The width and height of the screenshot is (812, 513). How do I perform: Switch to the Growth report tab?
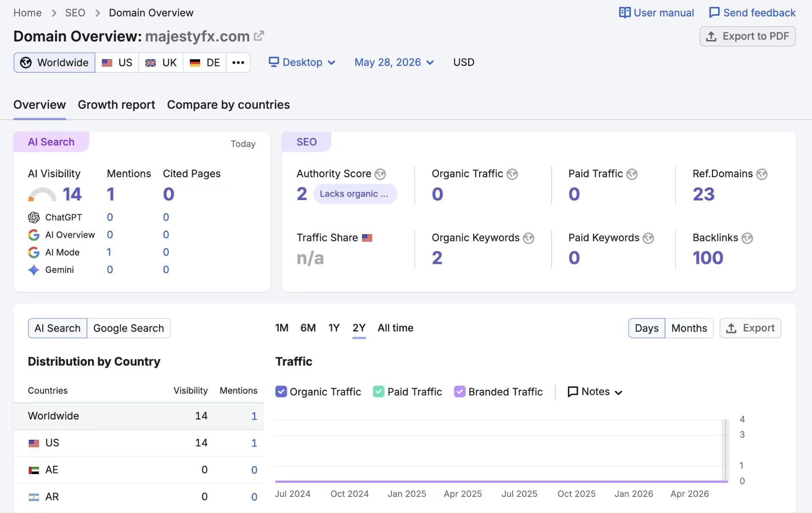[x=116, y=104]
